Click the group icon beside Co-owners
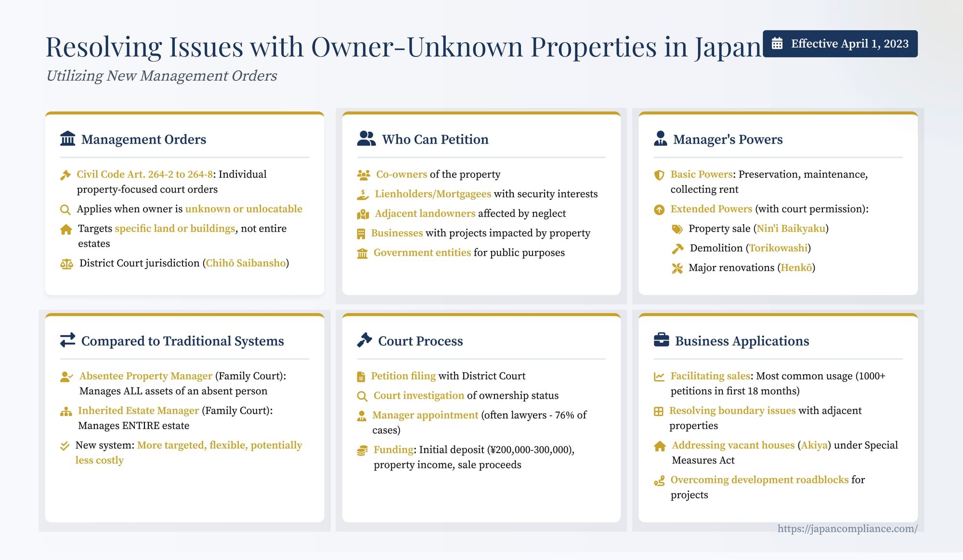963x560 pixels. [364, 175]
